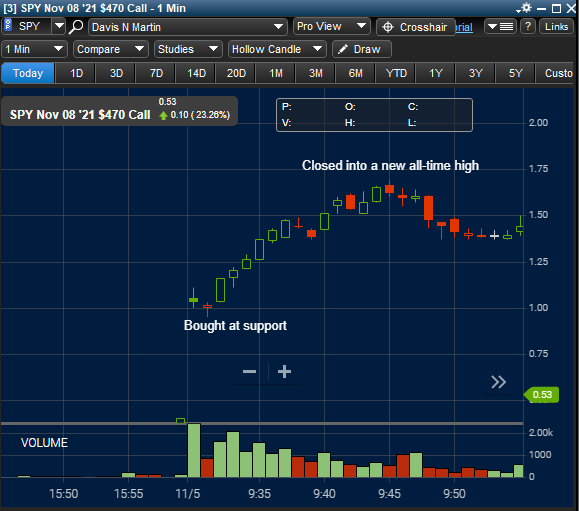This screenshot has height=511, width=579.
Task: Open the 1 Min interval dropdown
Action: (x=34, y=49)
